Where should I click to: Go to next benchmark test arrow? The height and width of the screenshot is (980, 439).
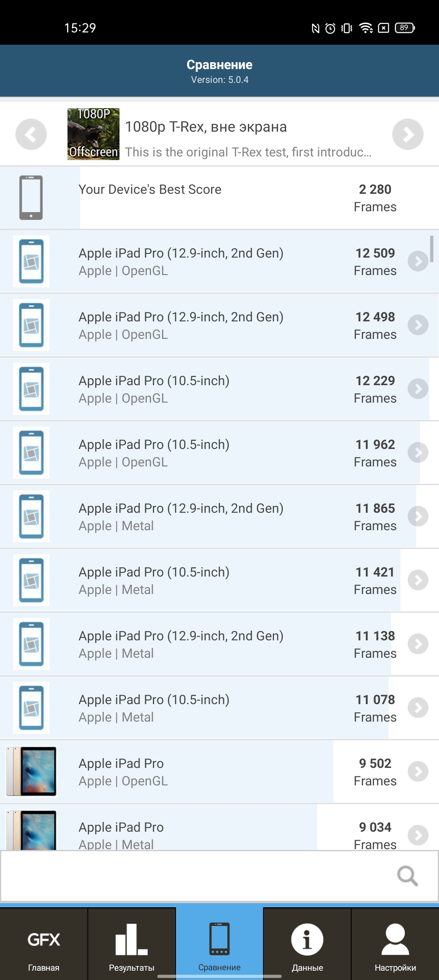(x=408, y=134)
